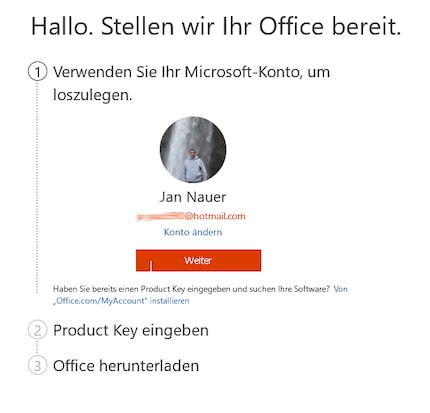Image resolution: width=430 pixels, height=413 pixels.
Task: Select the account name Jan Nauer
Action: (x=193, y=197)
